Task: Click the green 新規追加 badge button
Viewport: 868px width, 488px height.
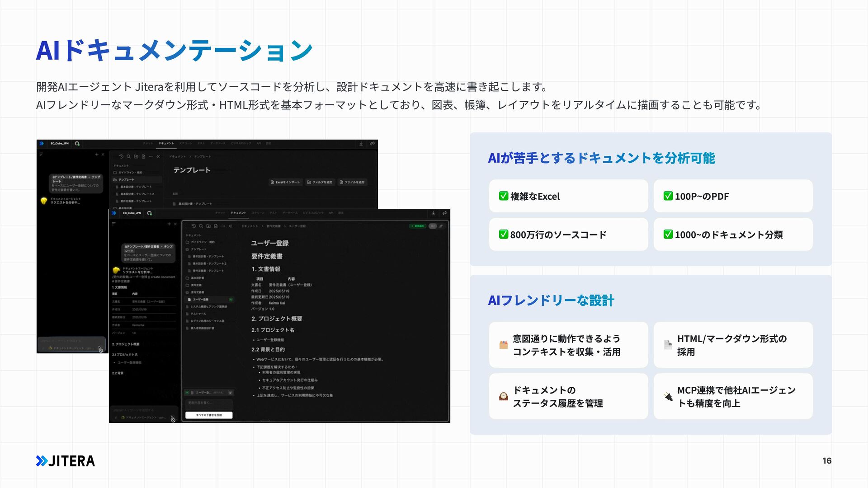Action: point(417,226)
